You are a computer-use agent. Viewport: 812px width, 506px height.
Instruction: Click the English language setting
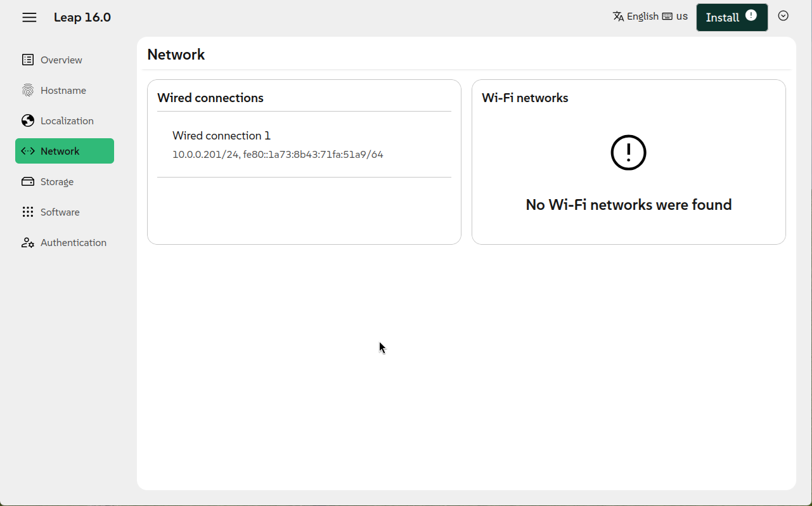(x=642, y=16)
